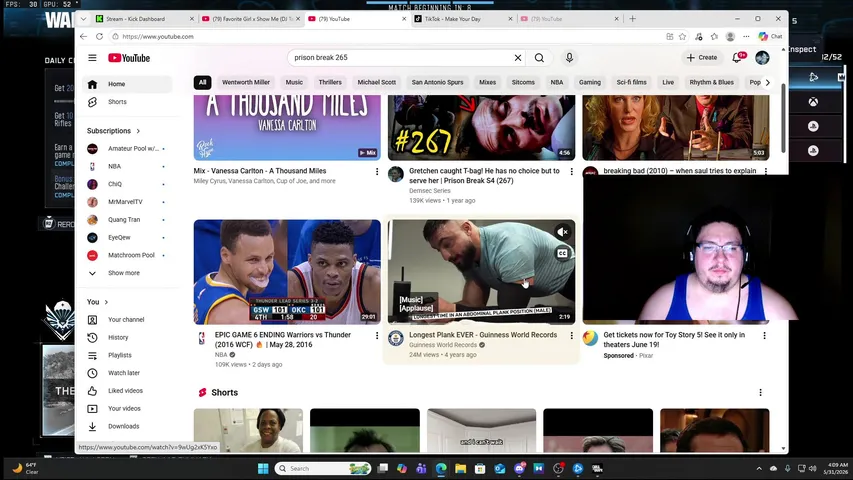853x480 pixels.
Task: Open File Explorer from taskbar
Action: coord(460,469)
